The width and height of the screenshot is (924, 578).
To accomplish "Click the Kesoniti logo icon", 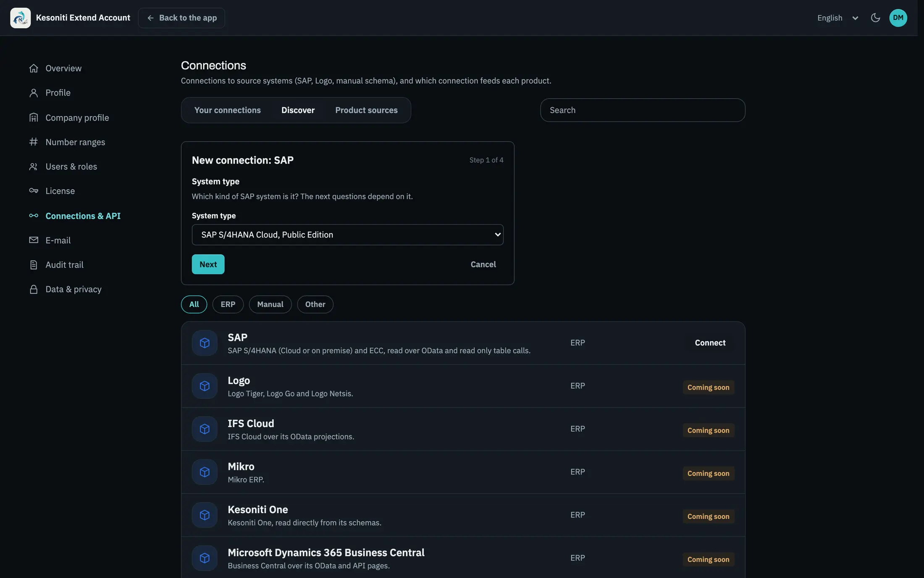I will click(x=20, y=18).
